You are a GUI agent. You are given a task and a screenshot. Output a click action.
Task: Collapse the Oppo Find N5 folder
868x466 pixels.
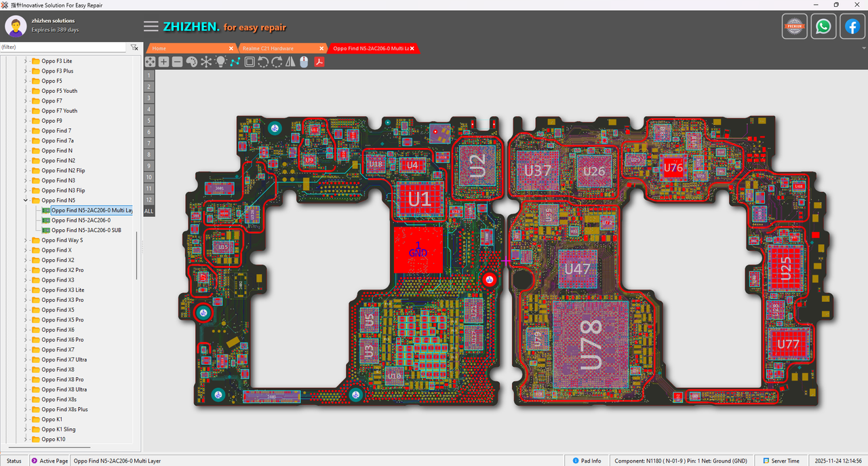tap(26, 201)
